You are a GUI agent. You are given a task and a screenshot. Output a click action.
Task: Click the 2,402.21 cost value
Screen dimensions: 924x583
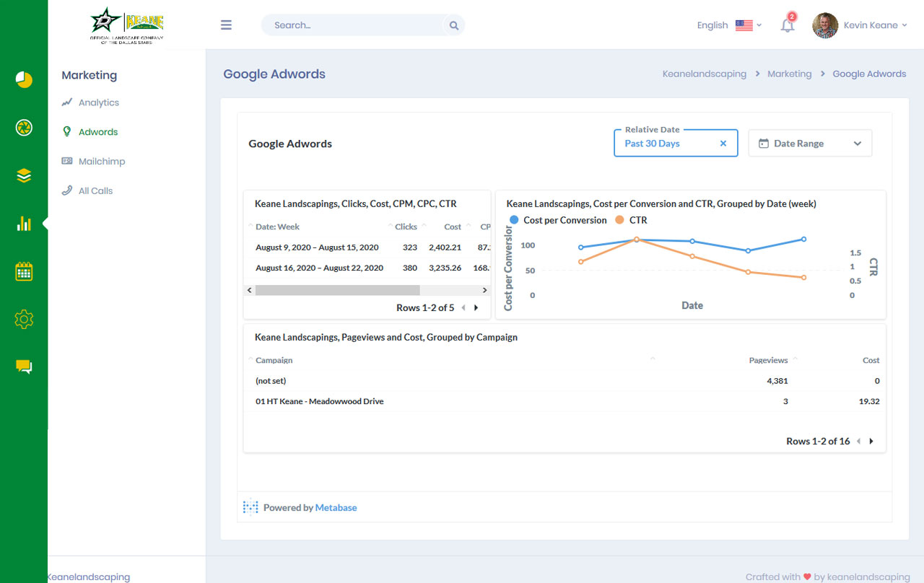(445, 247)
